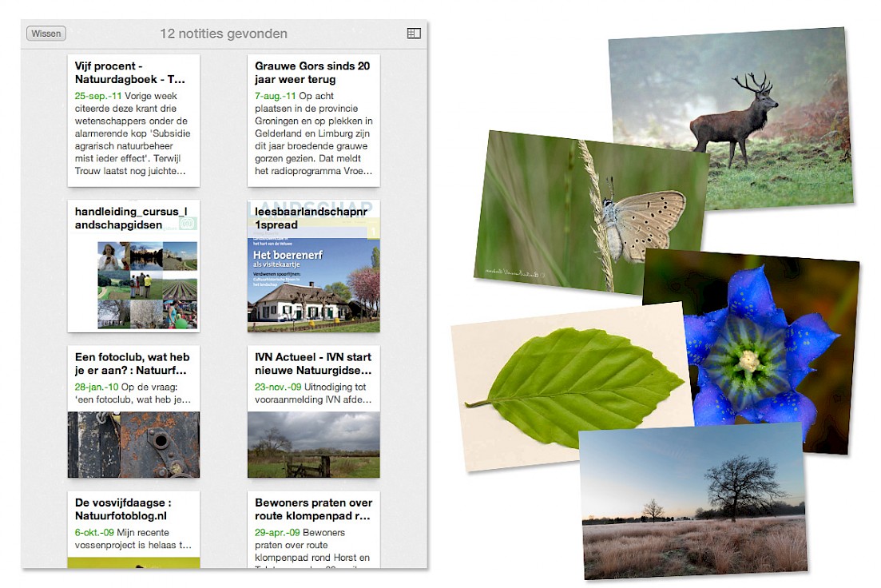The width and height of the screenshot is (881, 588).
Task: Switch the notes view layout icon
Action: coord(414,34)
